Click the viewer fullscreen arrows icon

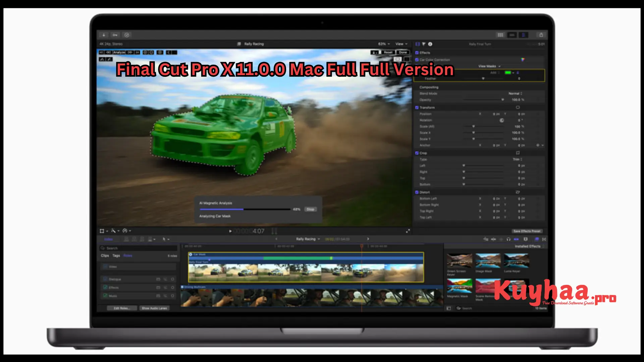click(408, 231)
